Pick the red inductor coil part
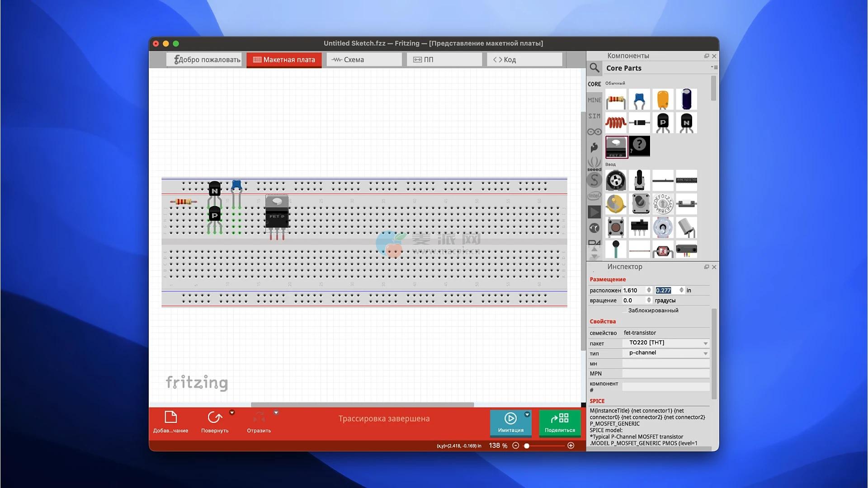 [x=616, y=122]
